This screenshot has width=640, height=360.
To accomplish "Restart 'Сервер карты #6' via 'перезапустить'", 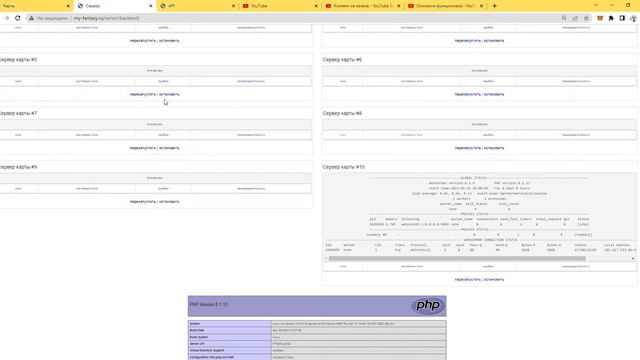I will pos(468,94).
